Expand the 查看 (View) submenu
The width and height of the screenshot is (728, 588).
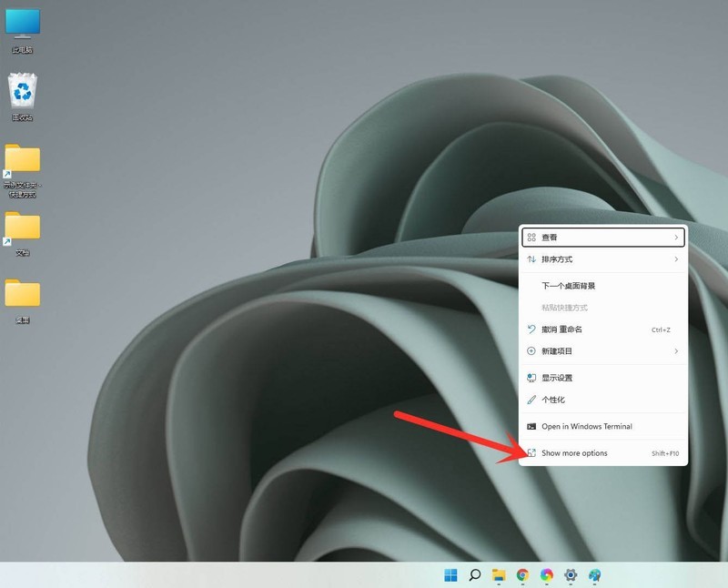pyautogui.click(x=602, y=238)
